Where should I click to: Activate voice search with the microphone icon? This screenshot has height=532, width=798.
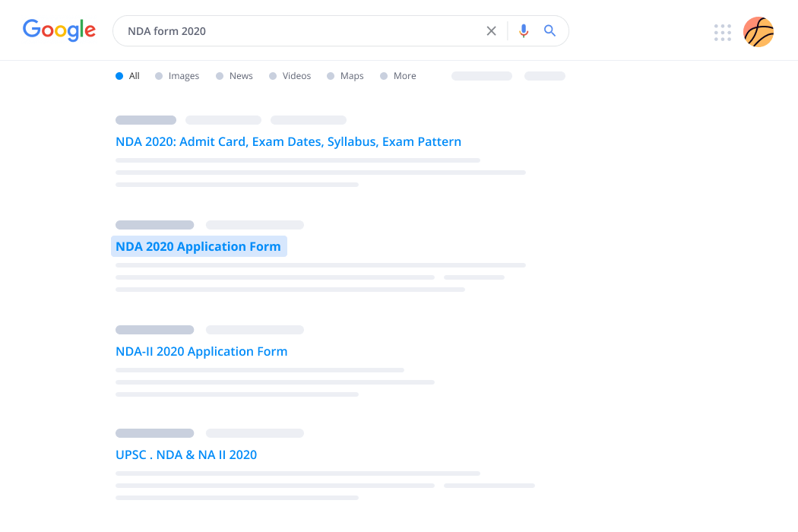[x=523, y=31]
